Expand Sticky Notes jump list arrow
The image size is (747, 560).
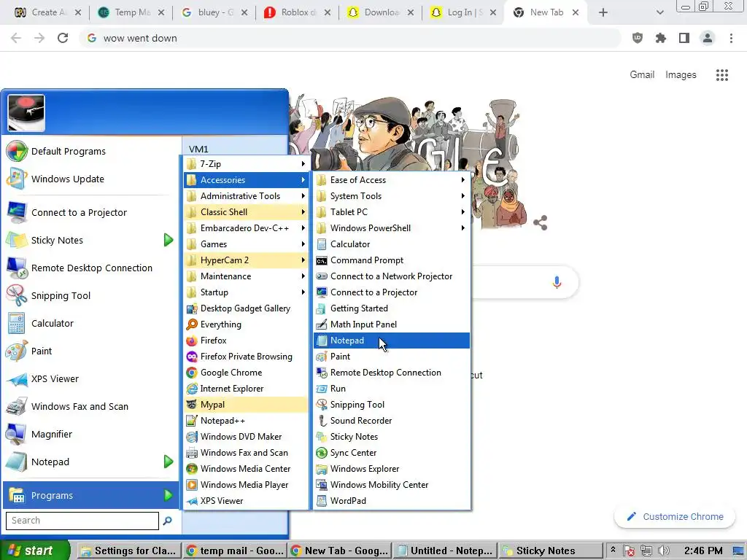[x=169, y=240]
